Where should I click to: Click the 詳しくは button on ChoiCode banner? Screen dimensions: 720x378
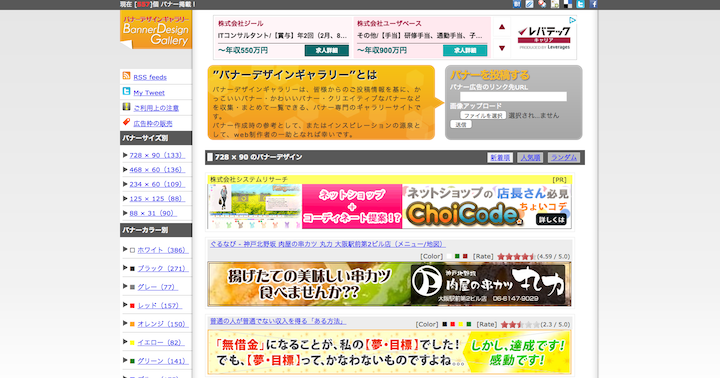click(x=551, y=220)
